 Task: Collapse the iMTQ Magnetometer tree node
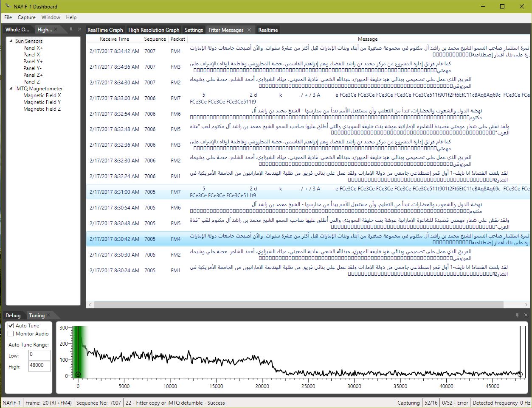coord(11,89)
